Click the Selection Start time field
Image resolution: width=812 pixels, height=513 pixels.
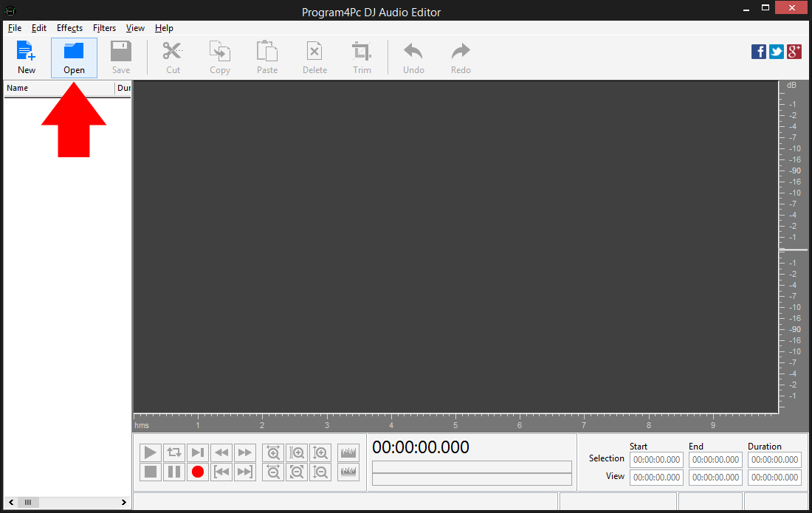click(x=656, y=459)
